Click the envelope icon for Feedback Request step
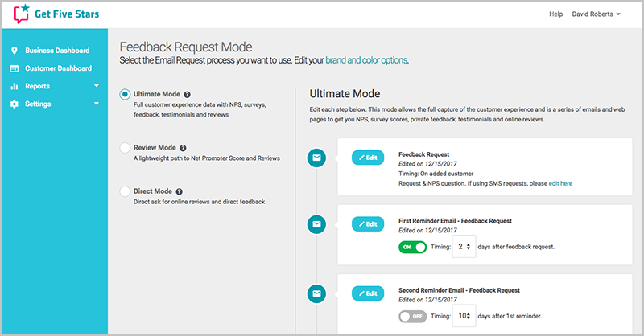This screenshot has height=336, width=644. 316,158
